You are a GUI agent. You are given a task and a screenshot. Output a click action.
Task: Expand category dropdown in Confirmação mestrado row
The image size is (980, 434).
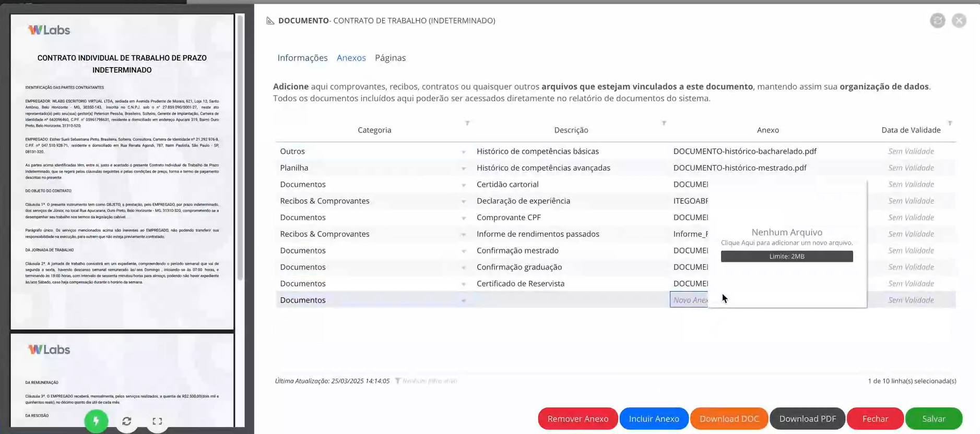(x=464, y=251)
